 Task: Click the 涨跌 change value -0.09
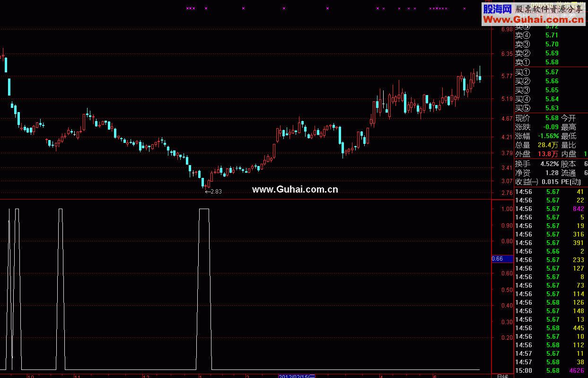(x=550, y=127)
